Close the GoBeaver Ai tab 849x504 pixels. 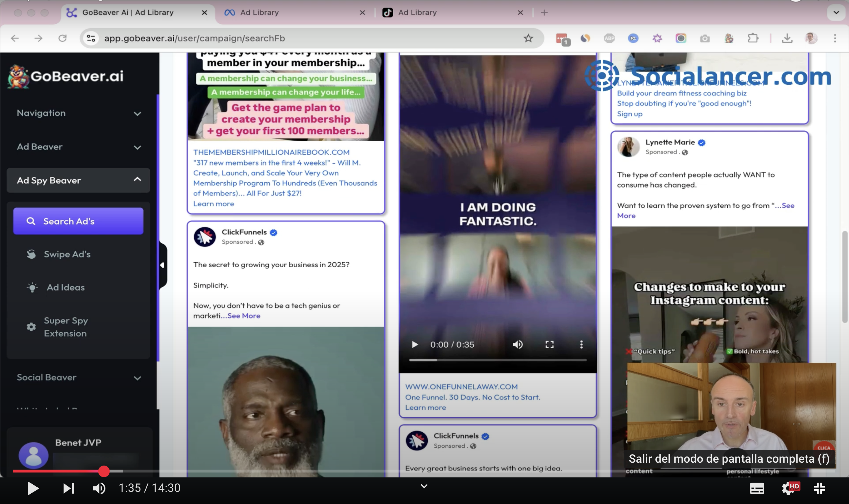click(x=204, y=12)
